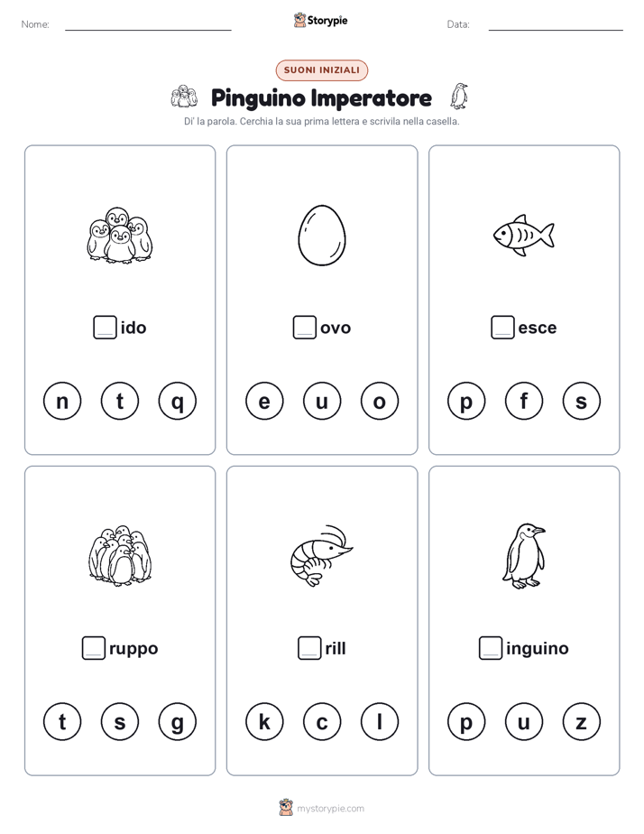
Task: Click the shrimp krill illustration
Action: tap(321, 556)
